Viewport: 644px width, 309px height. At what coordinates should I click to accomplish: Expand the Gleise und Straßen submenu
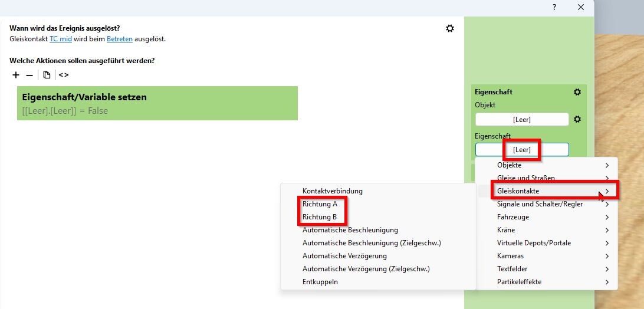pyautogui.click(x=547, y=178)
